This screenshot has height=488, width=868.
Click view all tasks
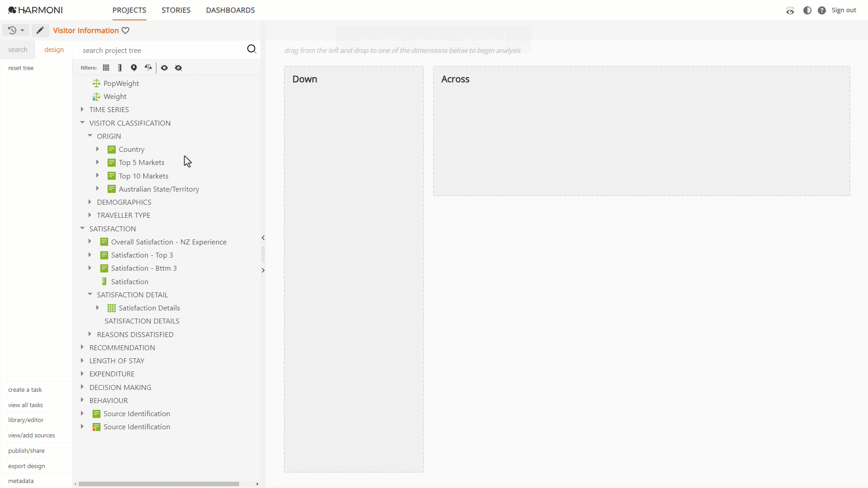click(x=25, y=405)
